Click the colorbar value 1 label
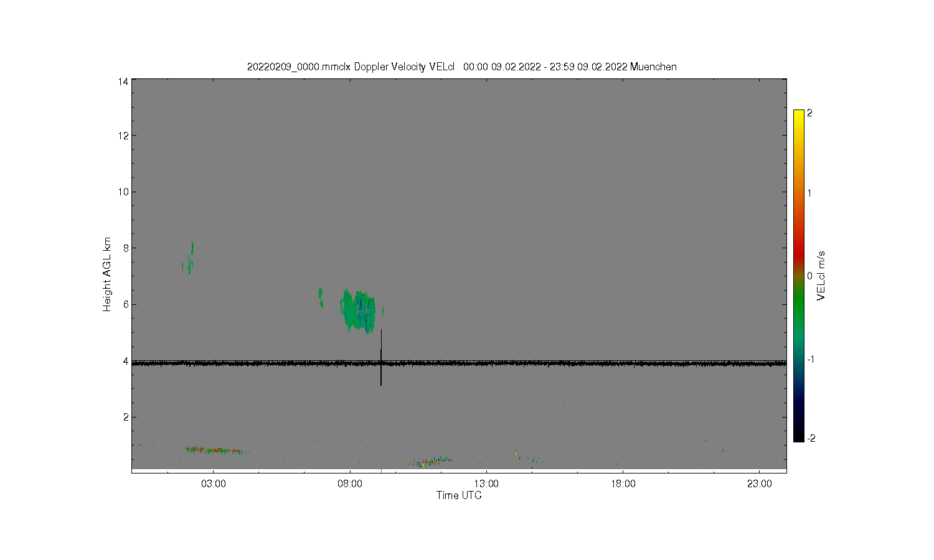Viewport: 934px width, 560px height. 809,193
